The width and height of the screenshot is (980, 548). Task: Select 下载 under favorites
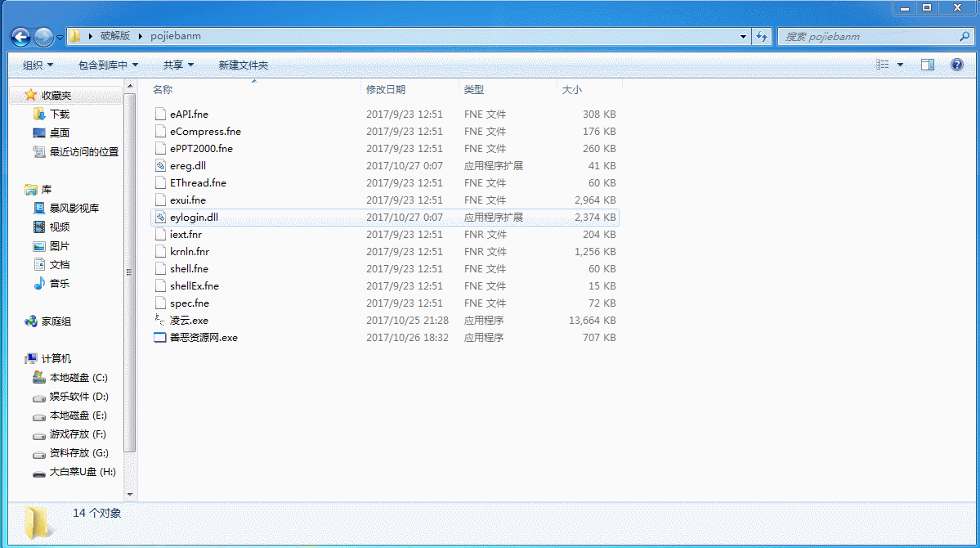point(60,115)
